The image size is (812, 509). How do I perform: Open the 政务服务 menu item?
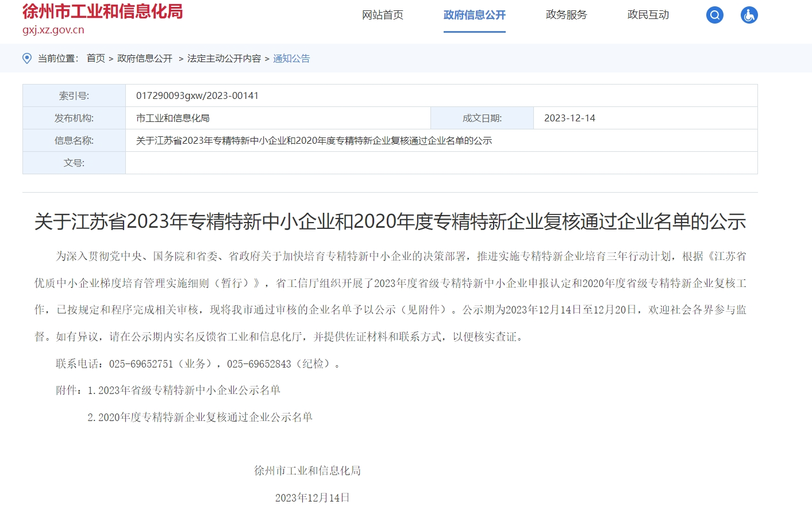coord(566,15)
